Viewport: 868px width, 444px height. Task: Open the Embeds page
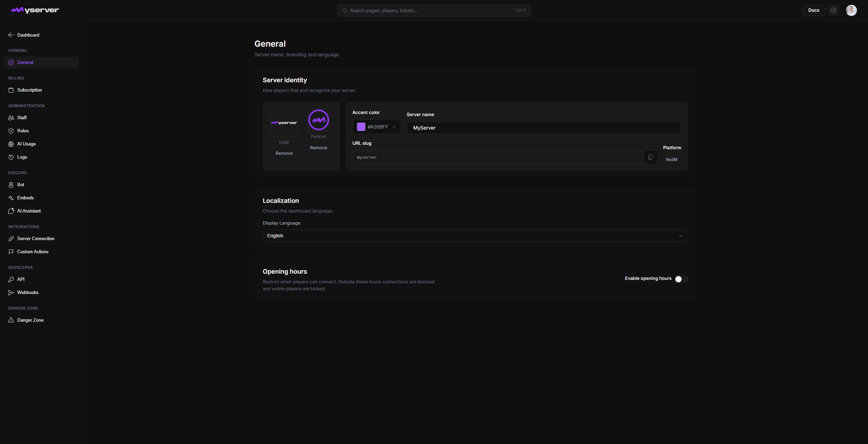pos(41,198)
